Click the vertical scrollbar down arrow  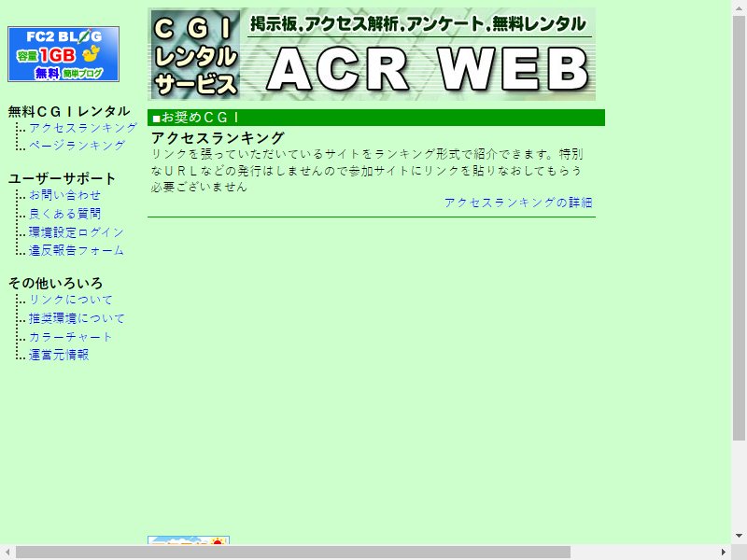click(x=739, y=537)
